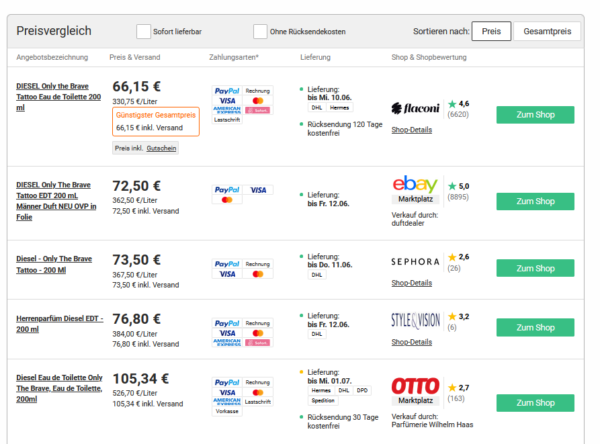
Task: Click the 73,50 € price
Action: point(137,260)
